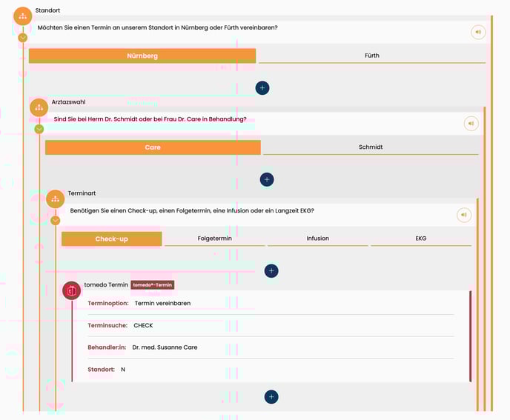Add step with plus below tomedo Termin
The image size is (510, 420).
coord(271,397)
